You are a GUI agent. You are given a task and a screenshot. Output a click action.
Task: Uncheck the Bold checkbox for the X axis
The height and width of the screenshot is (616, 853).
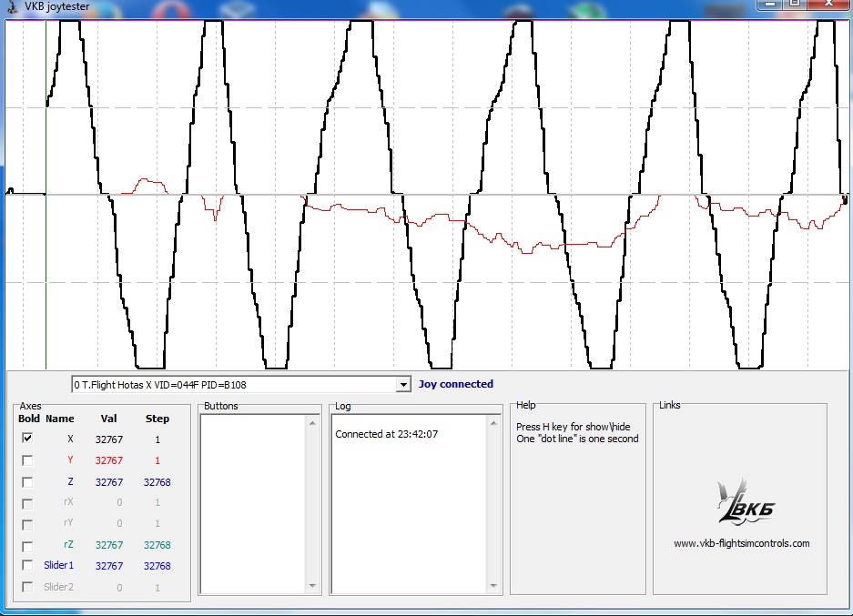[27, 439]
